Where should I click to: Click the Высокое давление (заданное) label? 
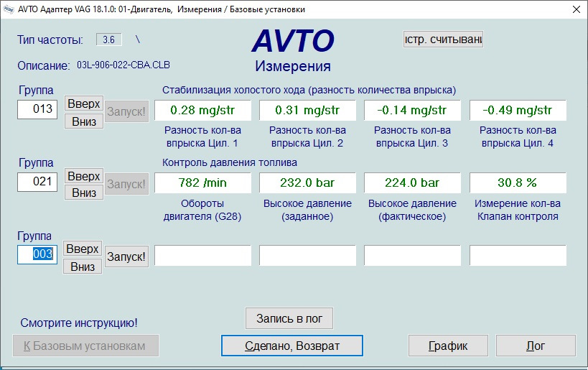click(x=307, y=210)
